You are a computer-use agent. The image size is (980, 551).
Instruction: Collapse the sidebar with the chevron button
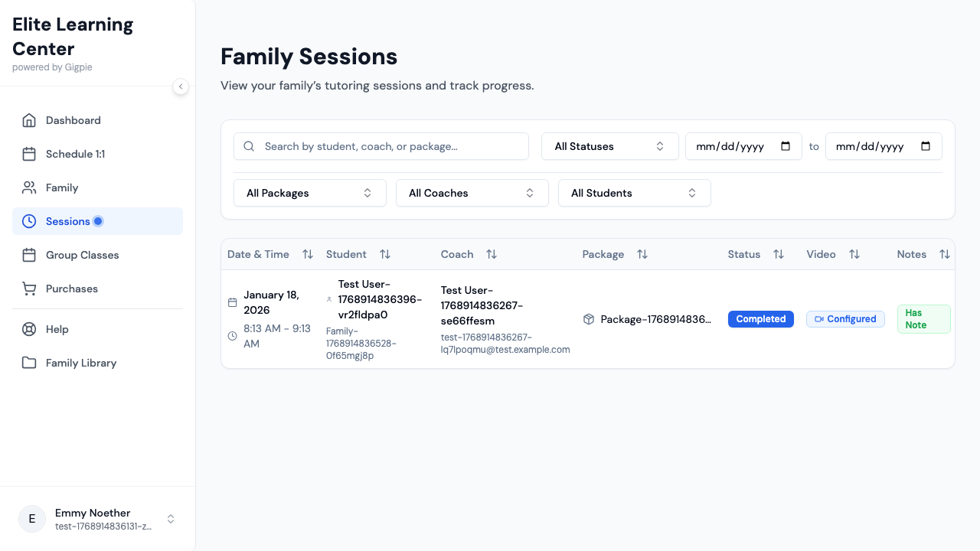point(181,86)
